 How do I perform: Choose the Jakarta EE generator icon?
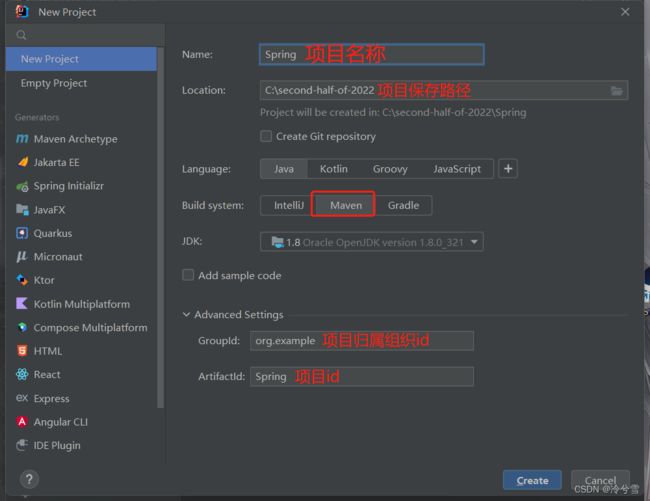pyautogui.click(x=22, y=162)
